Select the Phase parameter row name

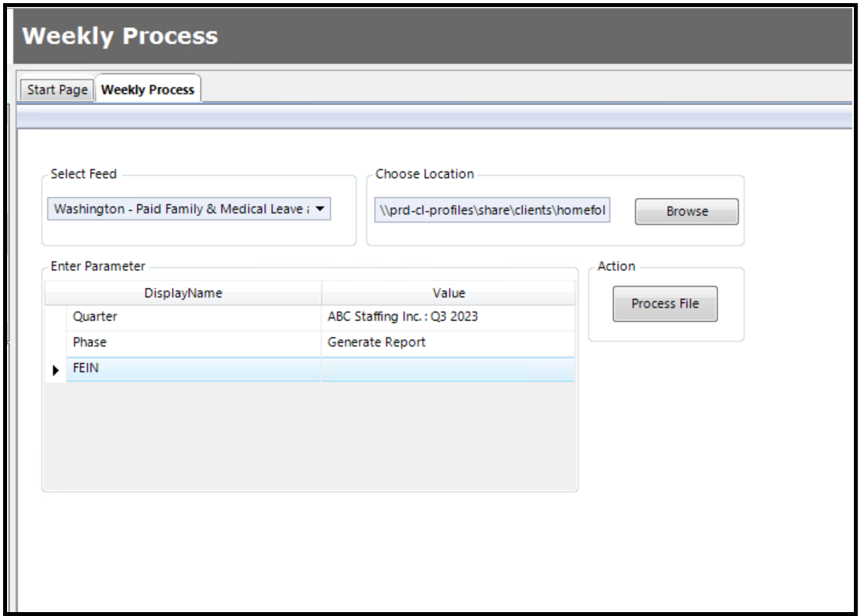tap(194, 343)
